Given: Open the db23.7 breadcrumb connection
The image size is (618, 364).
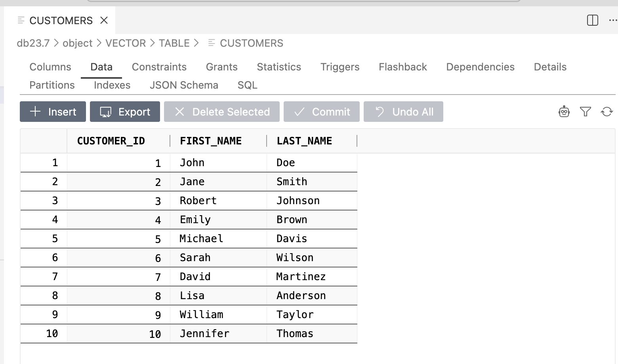Looking at the screenshot, I should coord(34,43).
